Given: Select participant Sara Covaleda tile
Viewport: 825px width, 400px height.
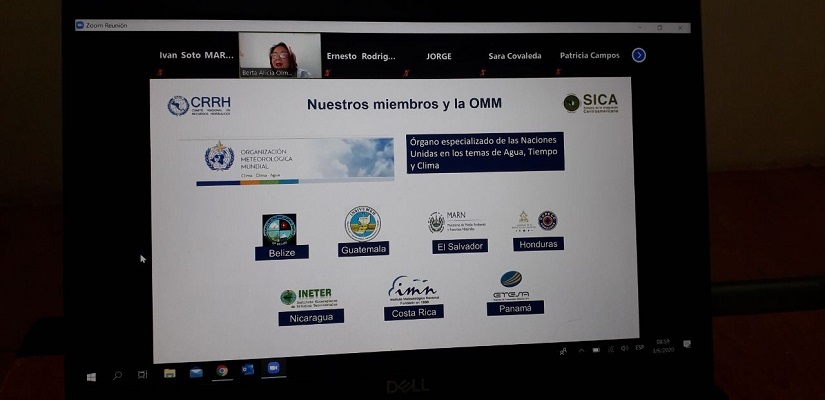Looking at the screenshot, I should (x=515, y=56).
